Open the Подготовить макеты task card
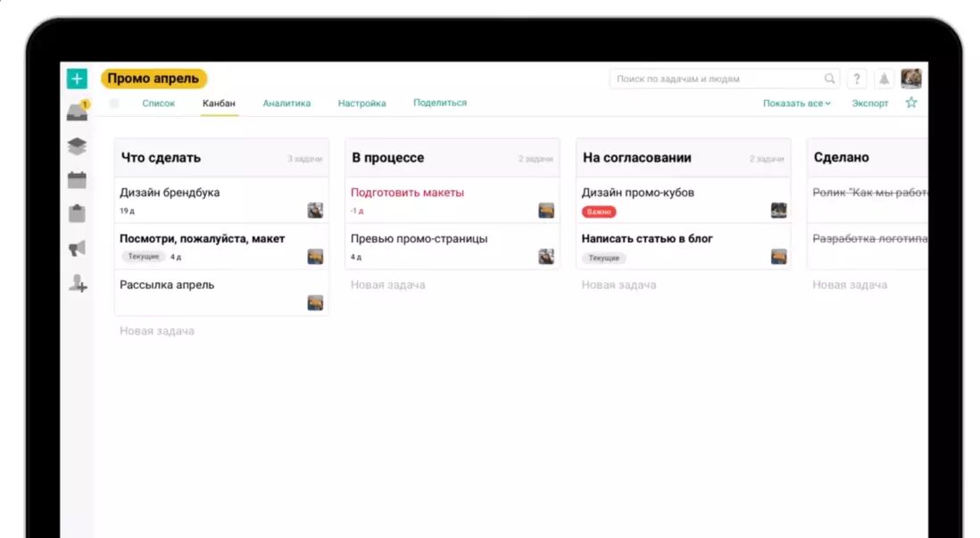The width and height of the screenshot is (980, 538). [x=407, y=193]
